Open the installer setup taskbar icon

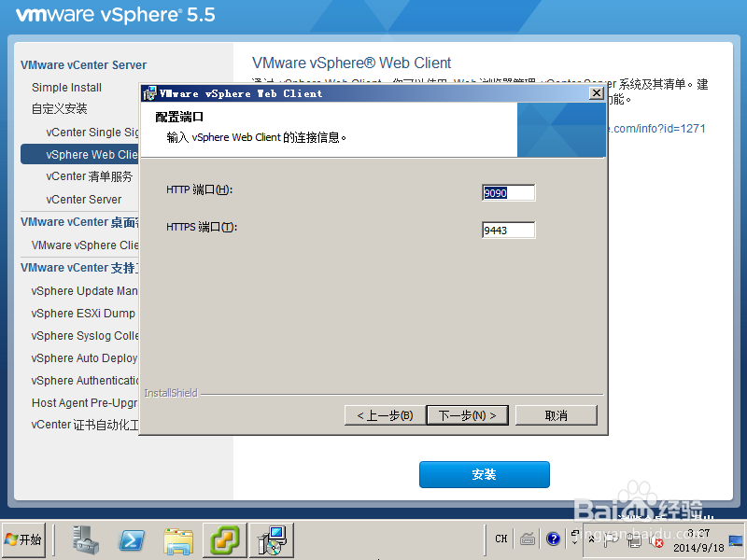tap(271, 539)
